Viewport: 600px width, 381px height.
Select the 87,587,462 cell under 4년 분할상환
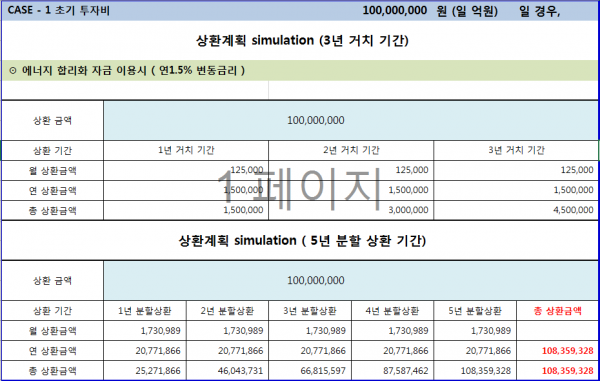click(392, 370)
